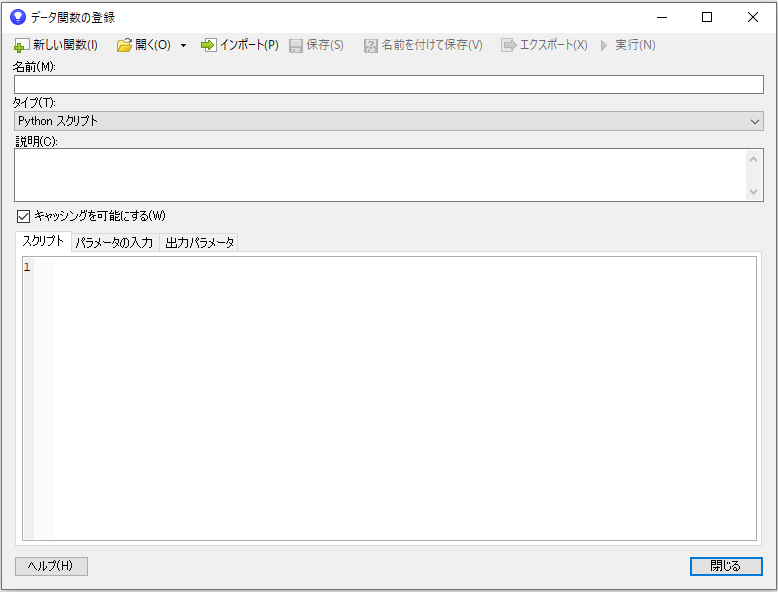Open a file with the 開く(O) folder icon

(124, 45)
